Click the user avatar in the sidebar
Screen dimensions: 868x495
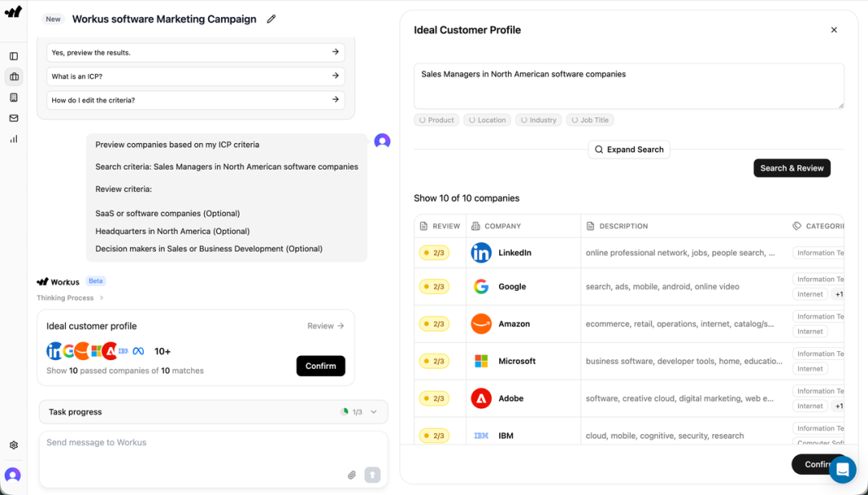(13, 475)
